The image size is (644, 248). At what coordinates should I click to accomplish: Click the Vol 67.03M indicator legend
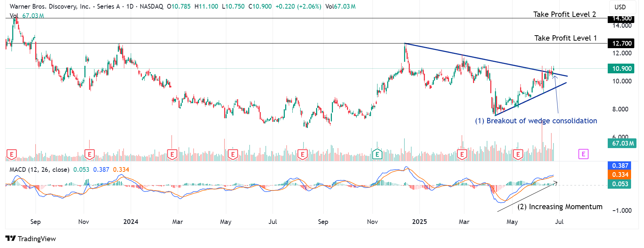click(x=27, y=16)
